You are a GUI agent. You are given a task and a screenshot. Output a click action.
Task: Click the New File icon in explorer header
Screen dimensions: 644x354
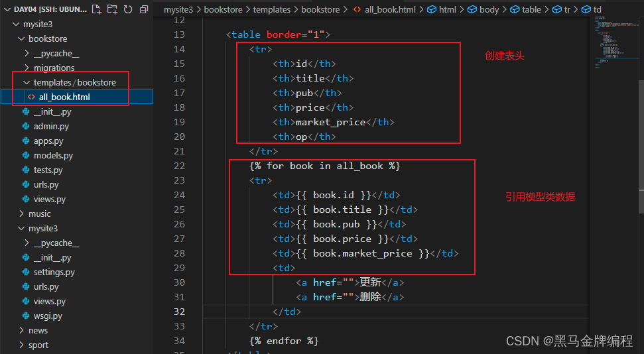(x=96, y=9)
